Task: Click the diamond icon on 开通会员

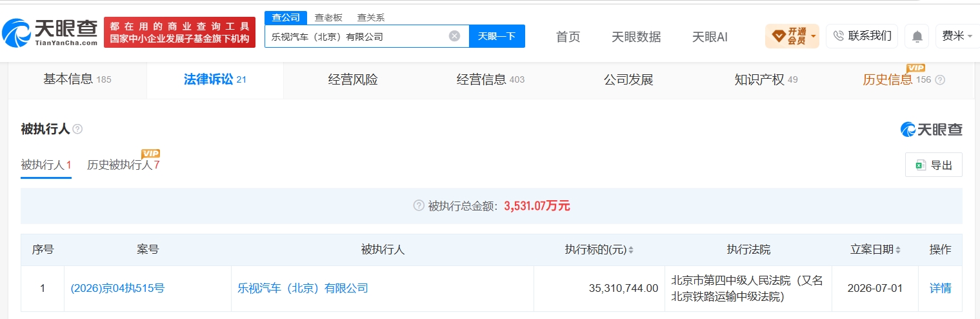Action: 778,36
